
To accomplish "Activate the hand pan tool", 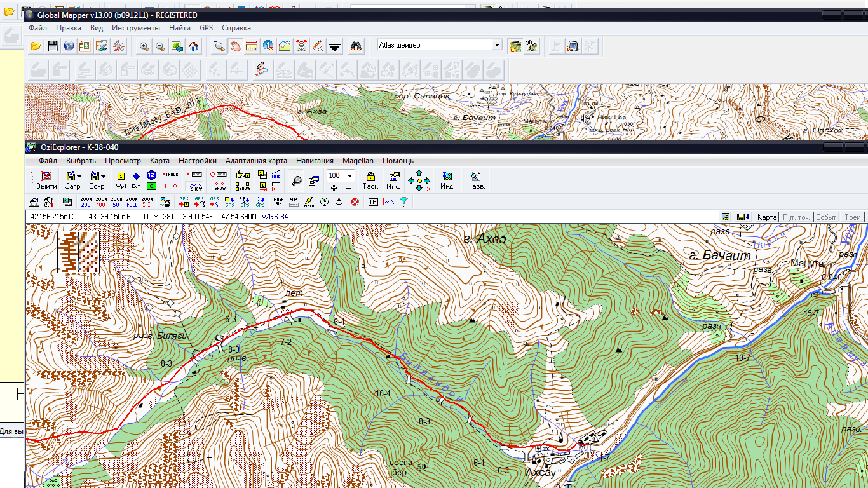I will point(236,46).
